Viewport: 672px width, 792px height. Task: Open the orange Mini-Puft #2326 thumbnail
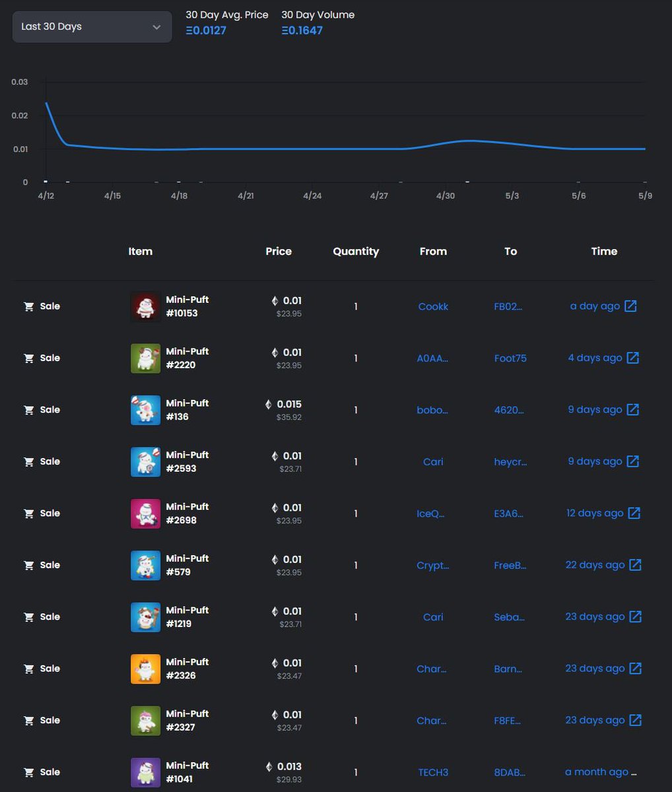point(145,669)
